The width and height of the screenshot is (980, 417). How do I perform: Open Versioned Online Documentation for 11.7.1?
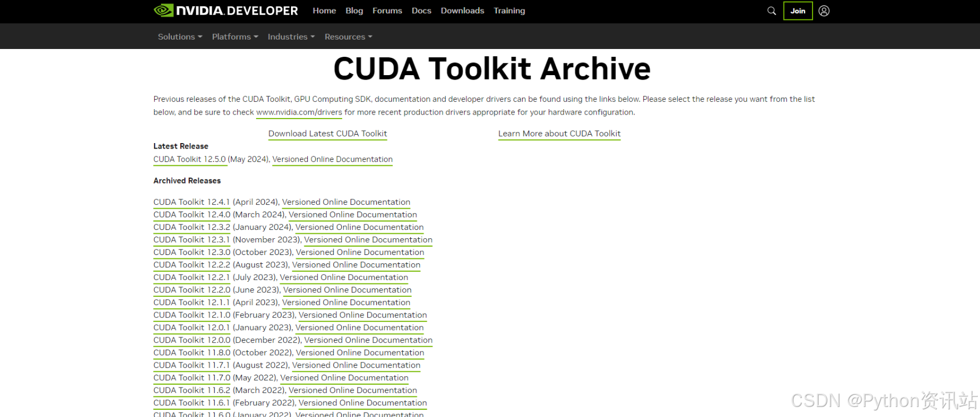pos(356,365)
